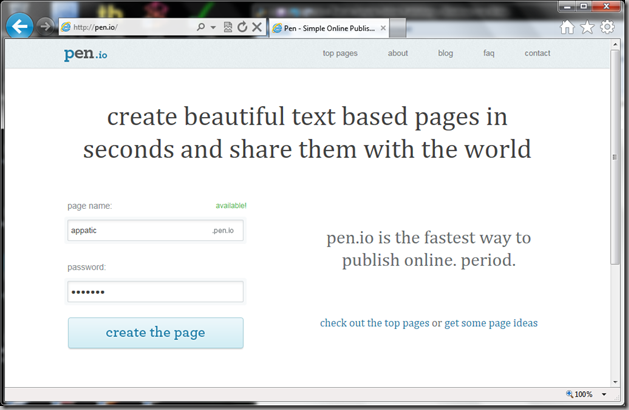Screen dimensions: 629x410
Task: Follow the check out the top pages link
Action: tap(375, 323)
